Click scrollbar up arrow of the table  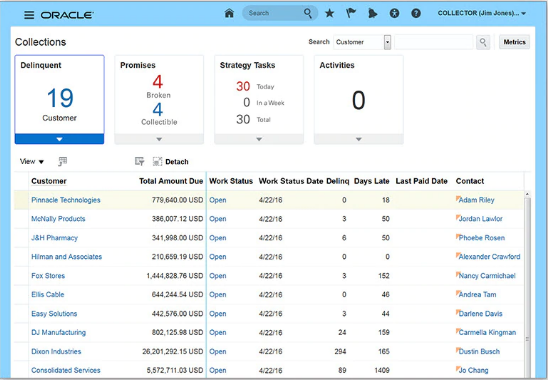coord(527,194)
